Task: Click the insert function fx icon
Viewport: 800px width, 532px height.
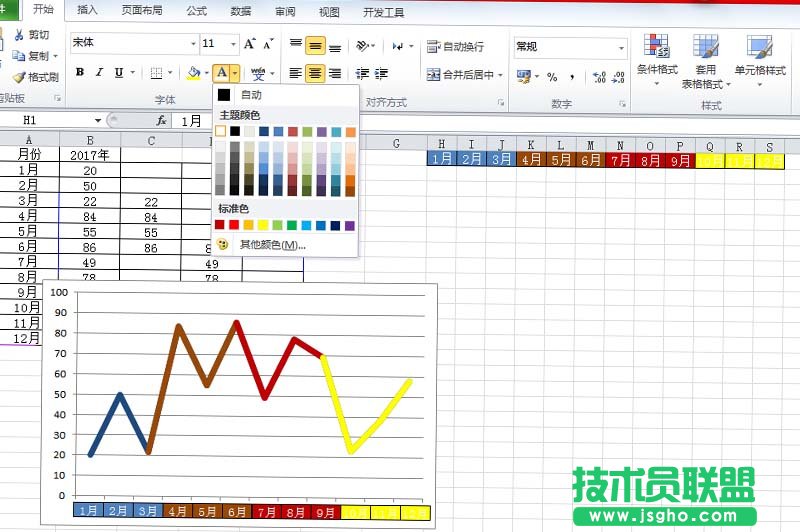Action: click(160, 120)
